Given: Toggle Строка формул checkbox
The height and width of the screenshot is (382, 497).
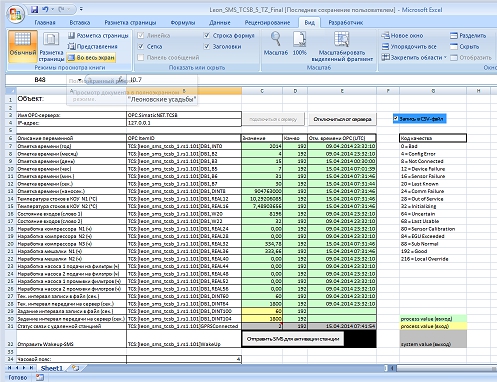Looking at the screenshot, I should 207,36.
